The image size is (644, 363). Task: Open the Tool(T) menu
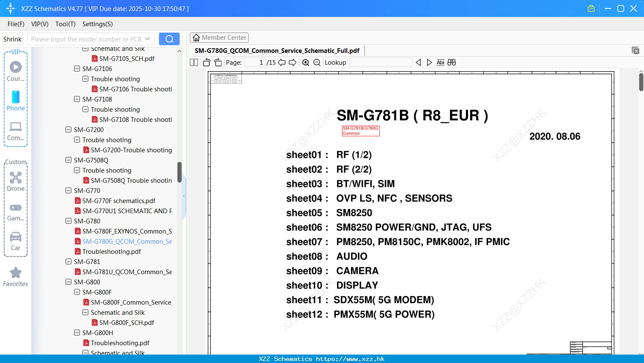(x=66, y=24)
